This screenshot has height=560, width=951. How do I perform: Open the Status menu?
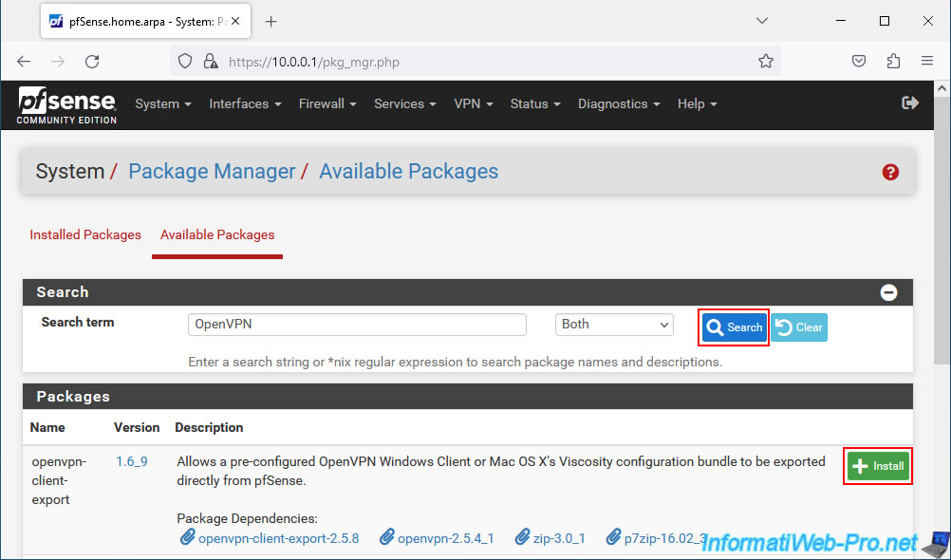(x=535, y=104)
